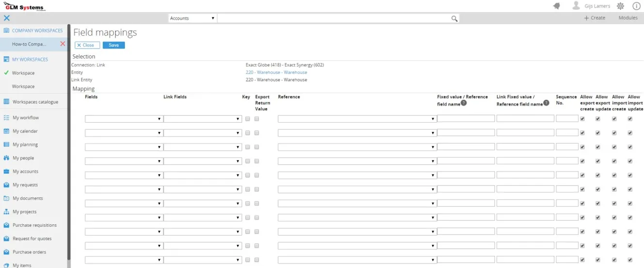644x268 pixels.
Task: Click the first Sequence No. input field
Action: click(x=567, y=119)
